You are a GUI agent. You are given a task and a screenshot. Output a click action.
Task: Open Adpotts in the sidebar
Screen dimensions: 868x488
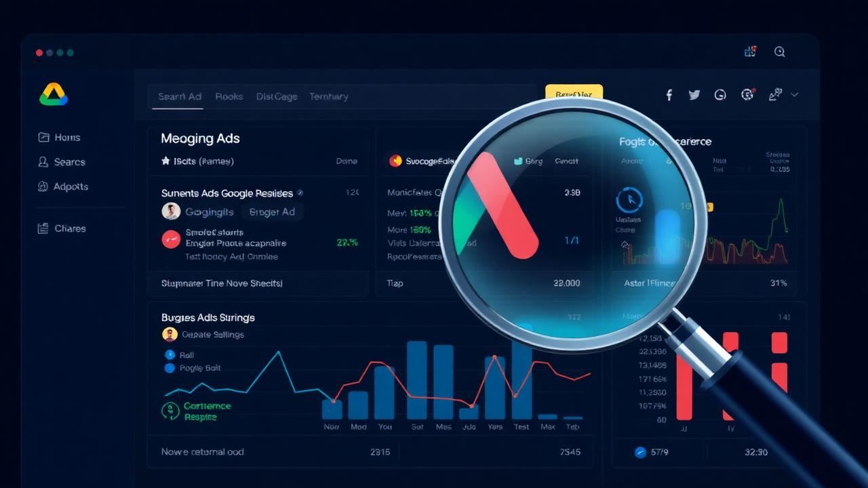[x=71, y=186]
